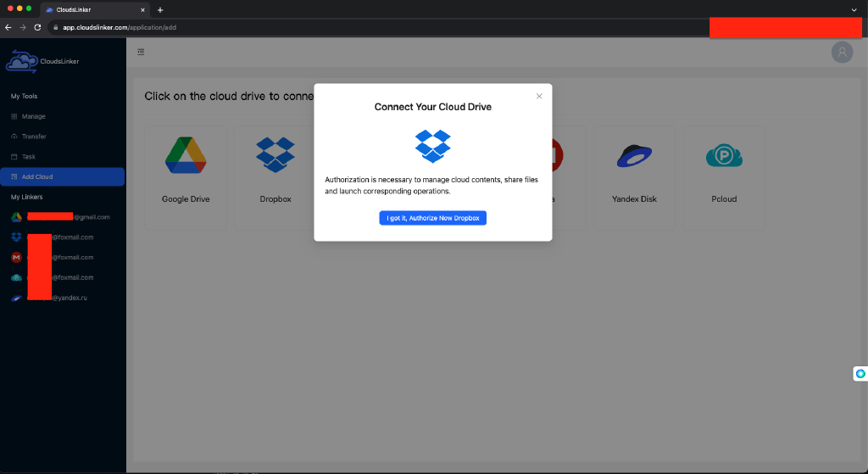Go forward with the browser forward arrow
The height and width of the screenshot is (474, 868).
coord(23,27)
